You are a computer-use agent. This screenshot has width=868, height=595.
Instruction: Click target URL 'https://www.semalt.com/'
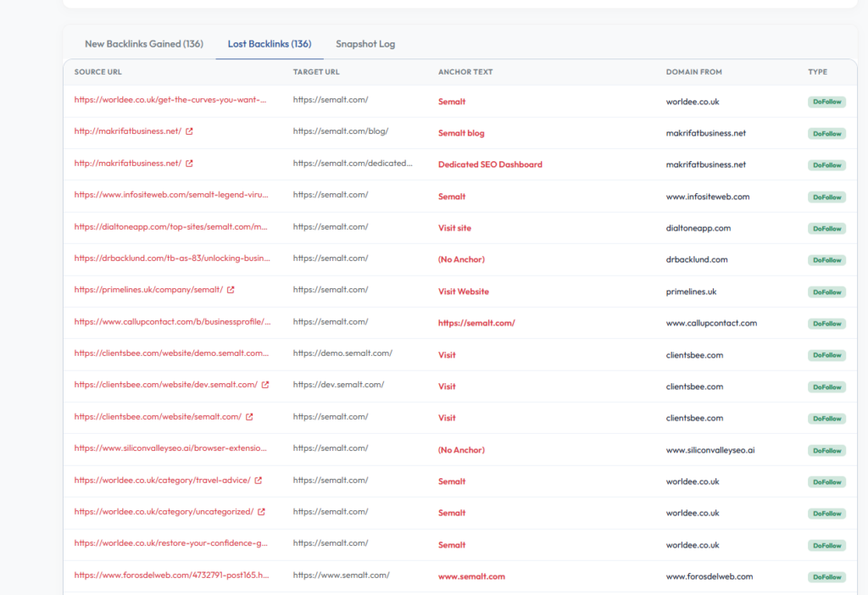click(341, 575)
